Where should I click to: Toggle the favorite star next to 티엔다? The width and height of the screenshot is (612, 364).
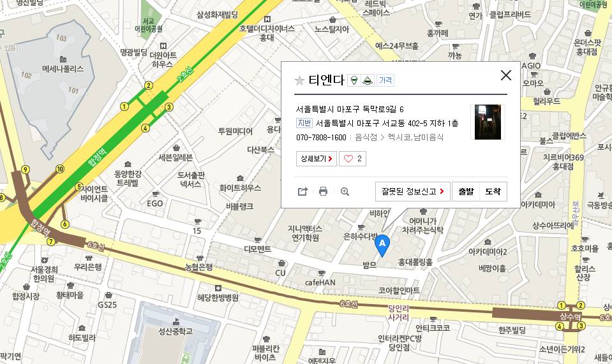(299, 81)
